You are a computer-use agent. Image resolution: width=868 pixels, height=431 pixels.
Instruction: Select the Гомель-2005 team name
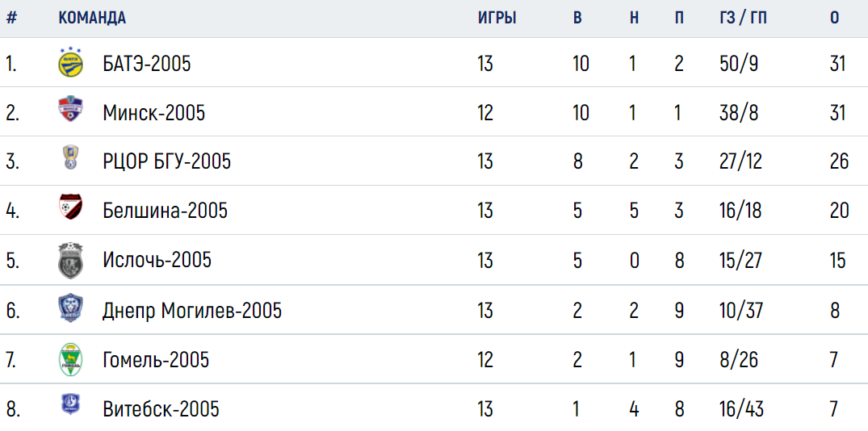[156, 360]
